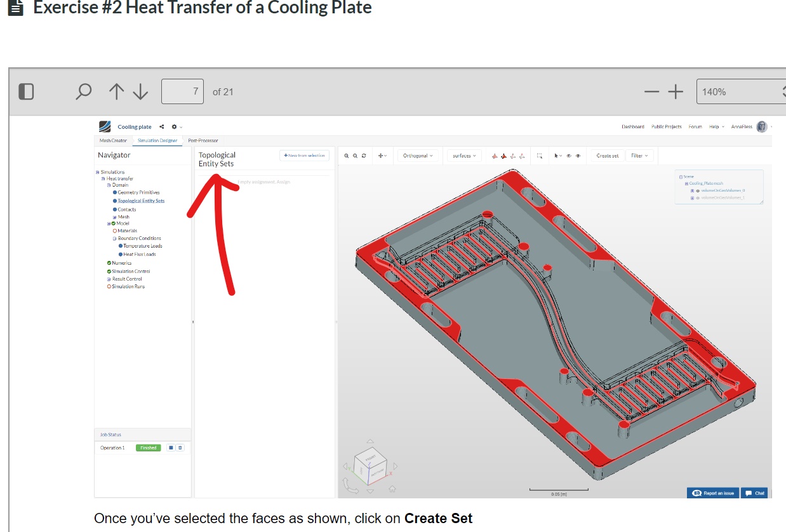Viewport: 786px width, 532px height.
Task: Open the pan/move mode dropdown
Action: point(382,156)
